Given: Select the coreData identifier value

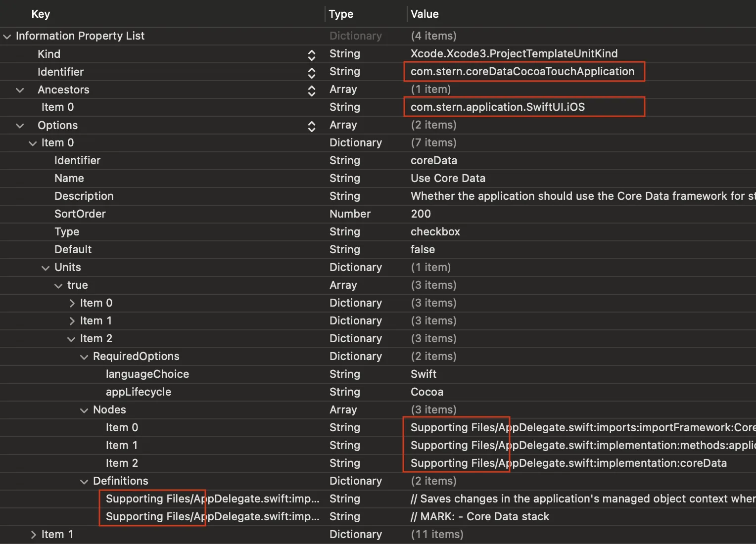Looking at the screenshot, I should pos(434,160).
